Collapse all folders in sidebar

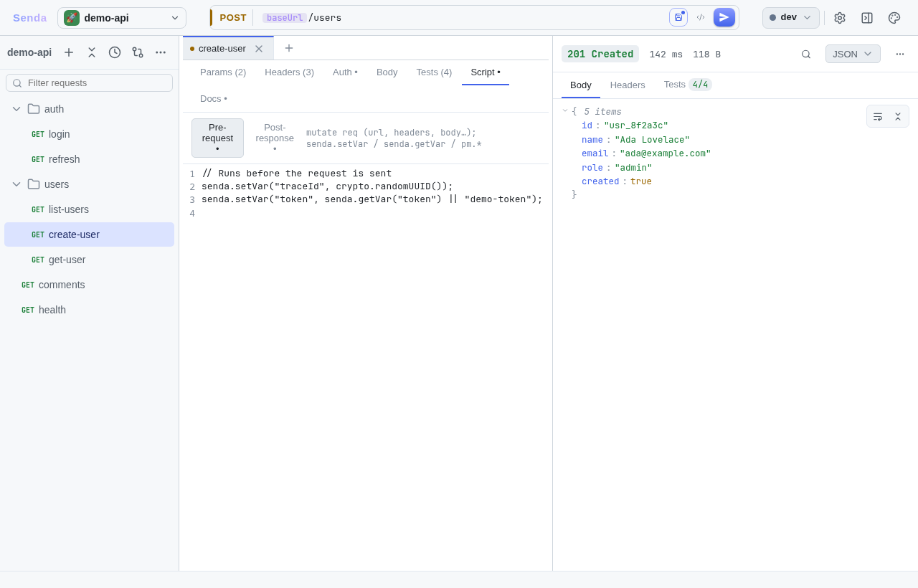92,52
